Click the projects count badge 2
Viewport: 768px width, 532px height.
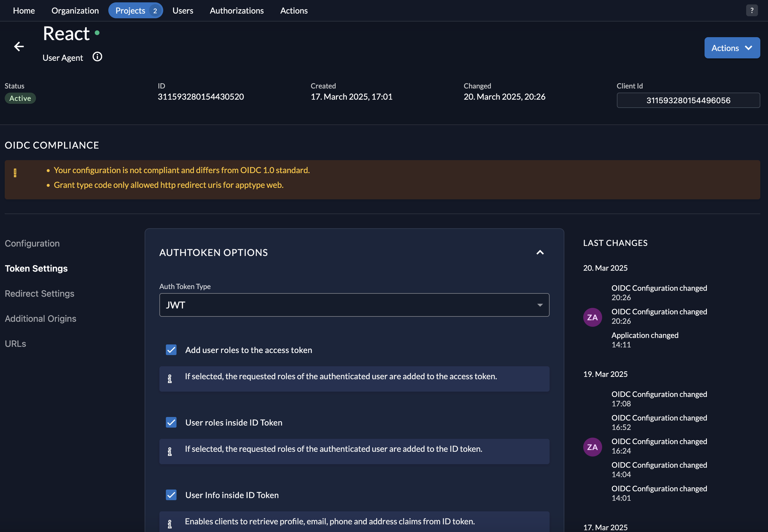(155, 11)
